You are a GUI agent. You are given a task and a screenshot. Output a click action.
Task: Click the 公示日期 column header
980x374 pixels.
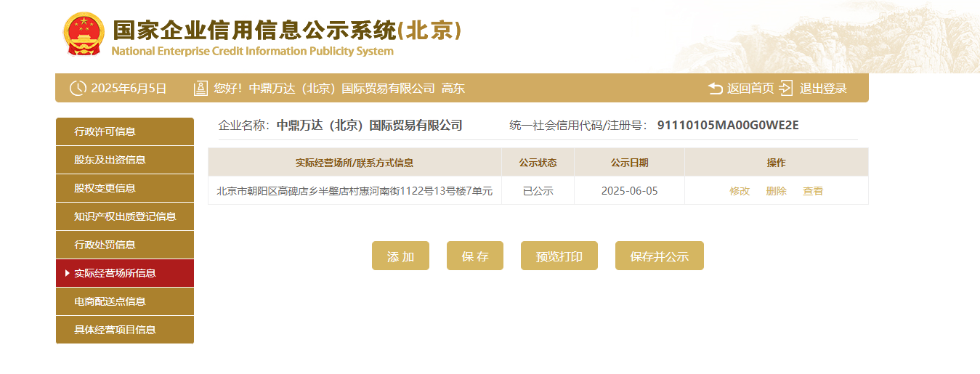pos(630,163)
